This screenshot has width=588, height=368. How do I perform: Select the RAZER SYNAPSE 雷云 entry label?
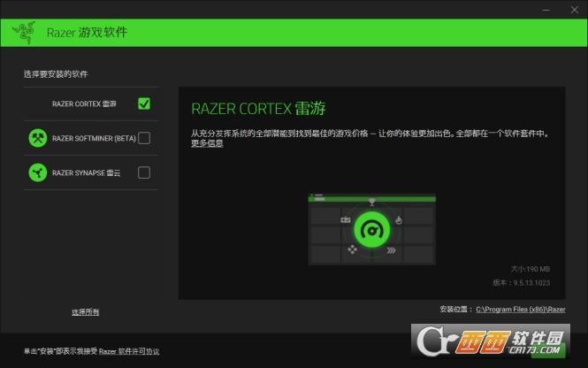click(87, 172)
